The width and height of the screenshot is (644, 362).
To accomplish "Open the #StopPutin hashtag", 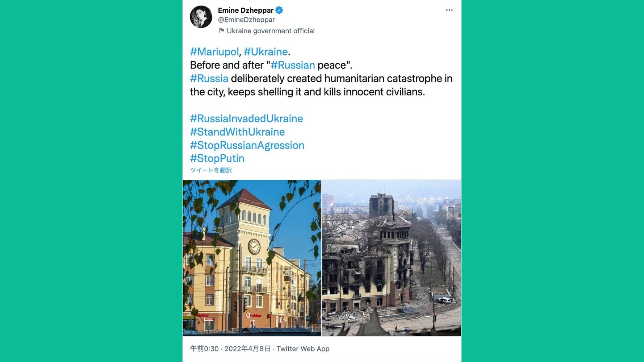I will 217,158.
